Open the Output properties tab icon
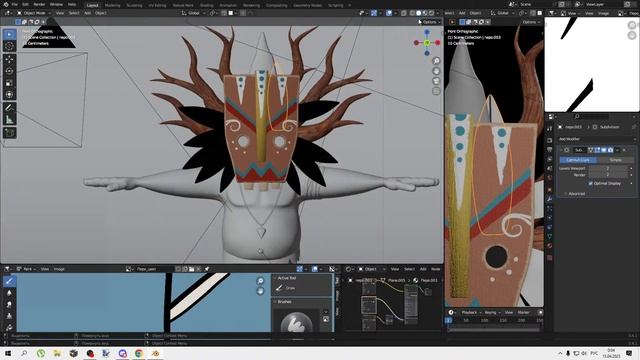The image size is (640, 360). click(550, 150)
